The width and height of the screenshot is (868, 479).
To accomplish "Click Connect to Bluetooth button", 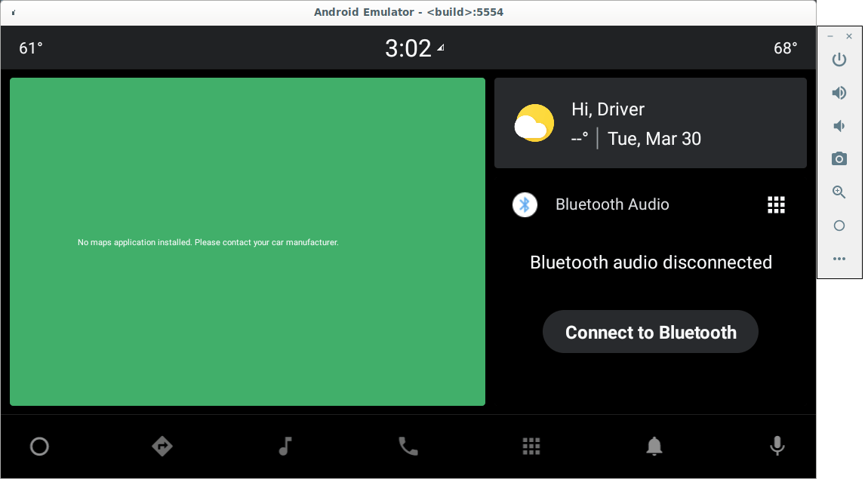I will pos(651,332).
